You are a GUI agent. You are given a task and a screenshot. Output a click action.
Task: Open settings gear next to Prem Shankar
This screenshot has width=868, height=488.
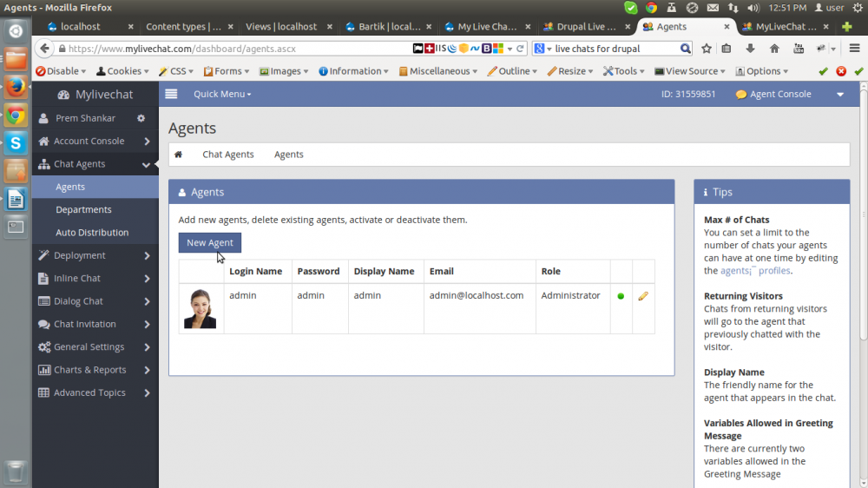coord(141,118)
